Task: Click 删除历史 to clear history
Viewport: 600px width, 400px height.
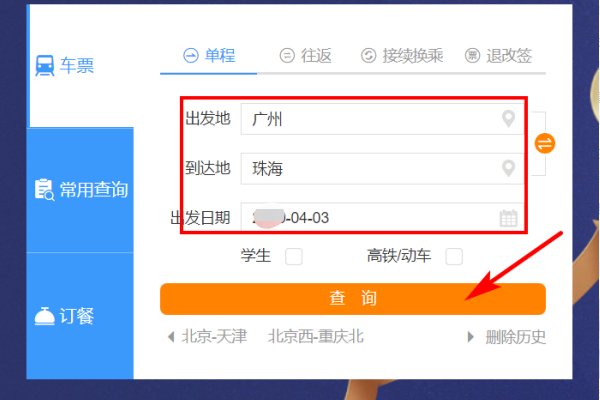Action: click(515, 337)
